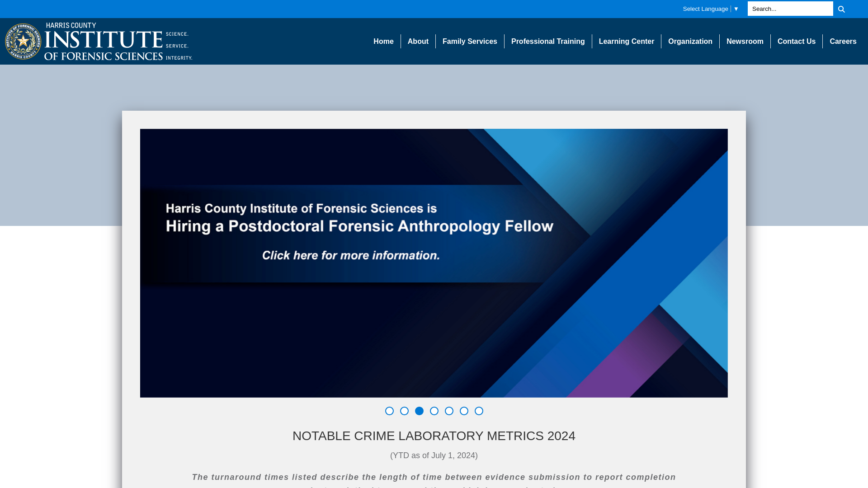Open the Family Services menu
This screenshot has height=488, width=868.
click(470, 41)
